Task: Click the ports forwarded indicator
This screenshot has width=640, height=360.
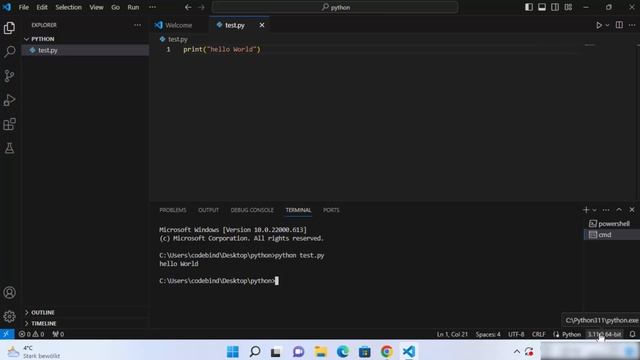Action: click(x=58, y=334)
